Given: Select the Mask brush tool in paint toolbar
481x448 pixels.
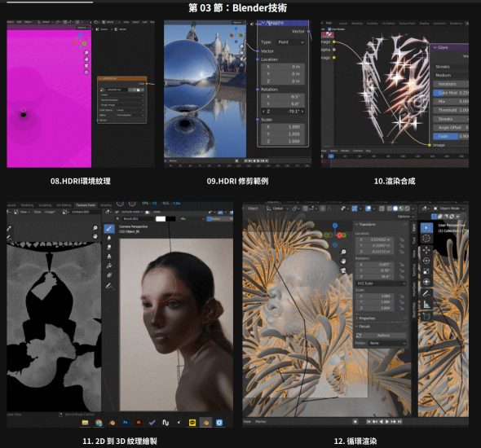Looking at the screenshot, I should point(109,275).
